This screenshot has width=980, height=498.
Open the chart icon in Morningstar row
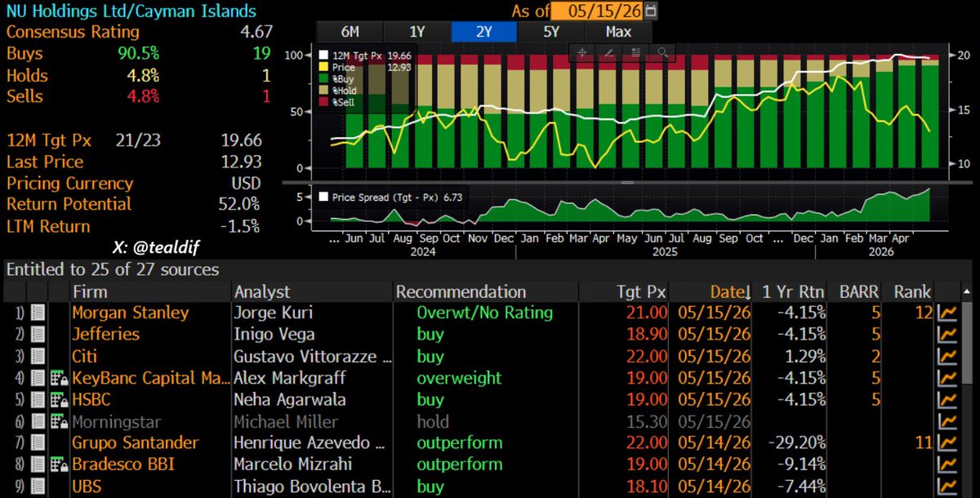coord(947,421)
